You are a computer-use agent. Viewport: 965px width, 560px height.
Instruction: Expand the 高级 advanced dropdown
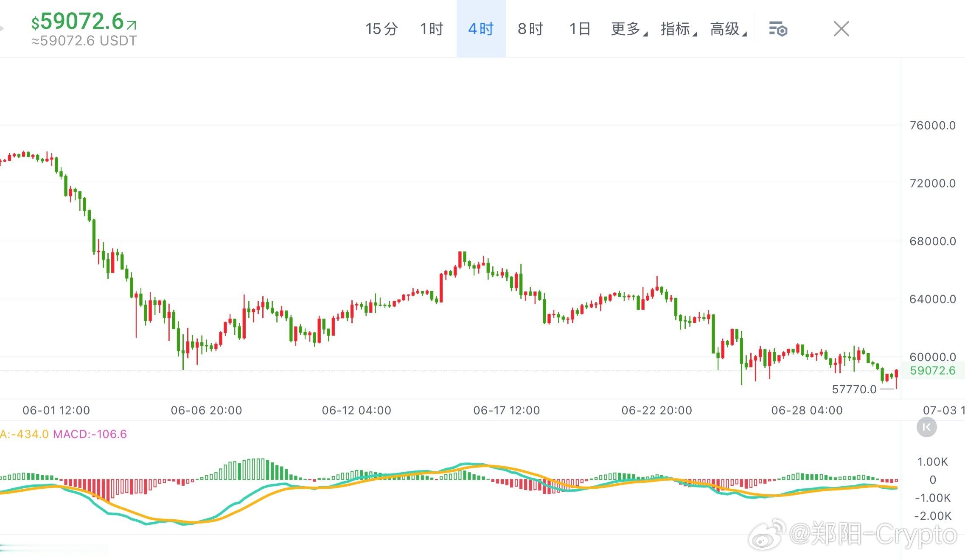[x=728, y=29]
